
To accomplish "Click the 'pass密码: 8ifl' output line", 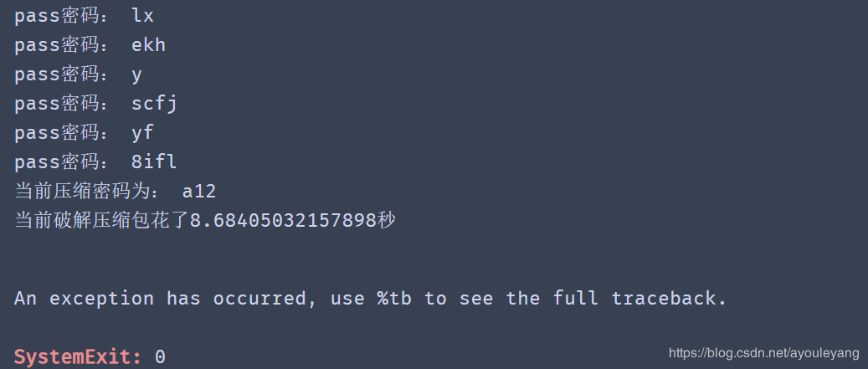I will point(95,162).
